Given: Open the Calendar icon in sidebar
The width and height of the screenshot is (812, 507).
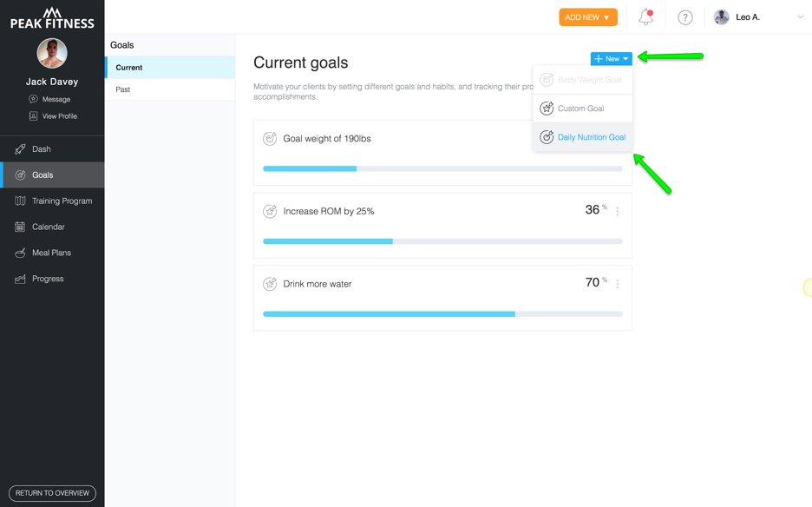Looking at the screenshot, I should (20, 227).
